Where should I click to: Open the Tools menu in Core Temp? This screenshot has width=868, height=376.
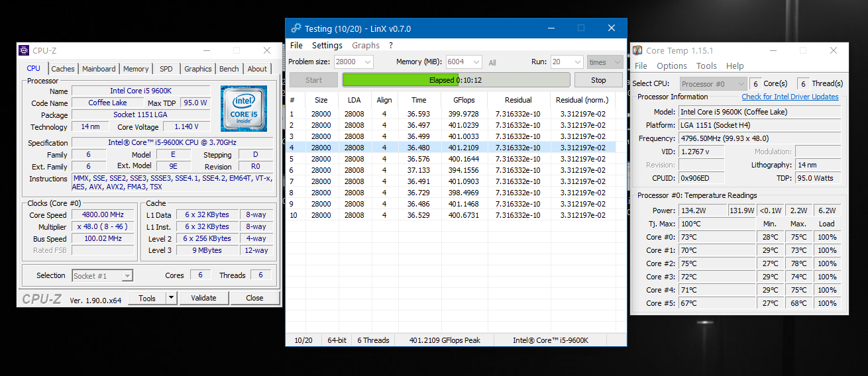706,66
